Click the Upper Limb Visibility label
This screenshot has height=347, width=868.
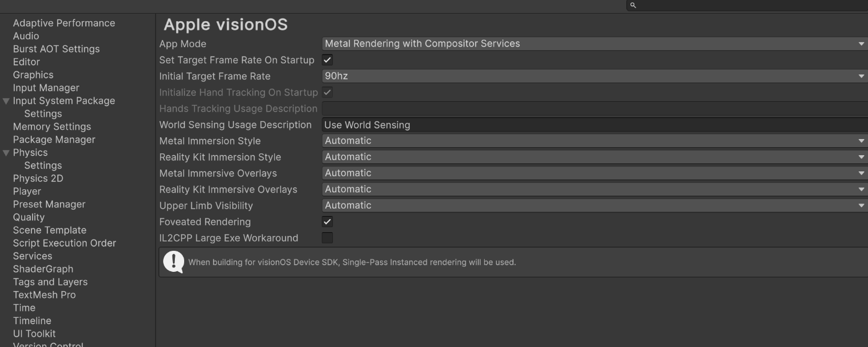[x=206, y=205]
